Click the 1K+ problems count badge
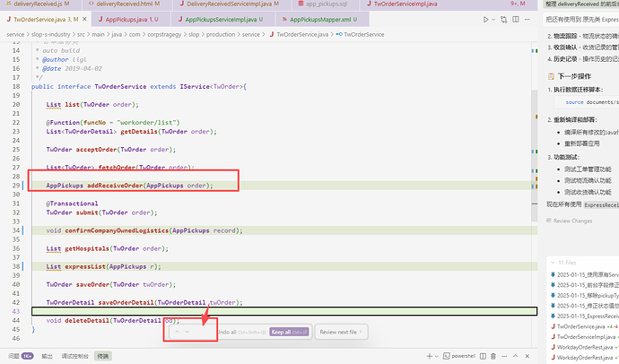Image resolution: width=619 pixels, height=364 pixels. 27,356
